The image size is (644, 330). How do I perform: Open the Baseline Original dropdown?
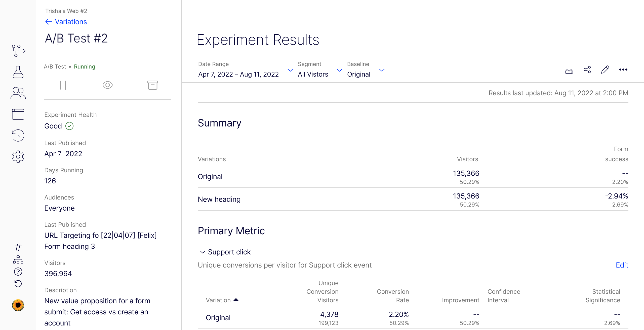coord(366,70)
